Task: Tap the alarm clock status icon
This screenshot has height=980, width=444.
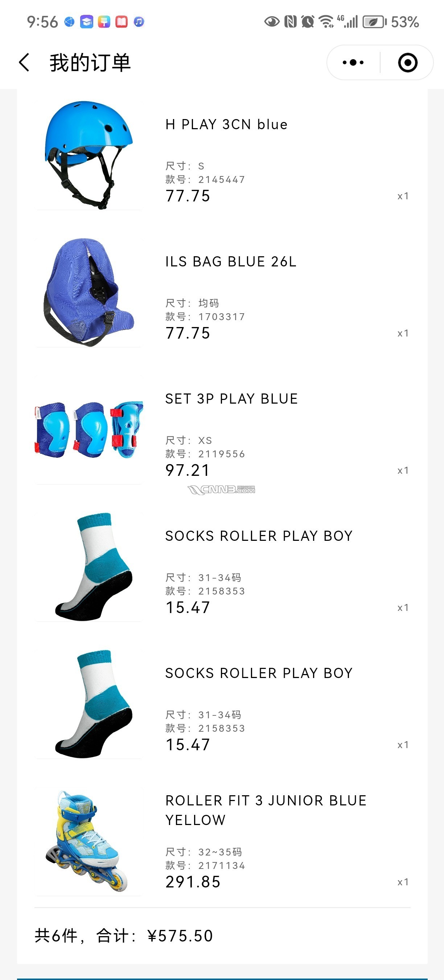Action: point(308,22)
